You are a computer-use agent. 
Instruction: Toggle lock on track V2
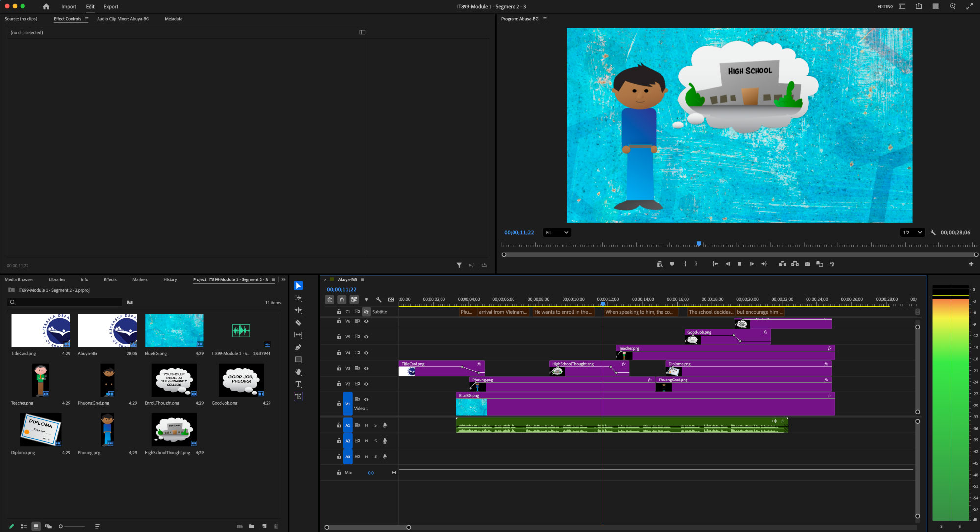339,384
